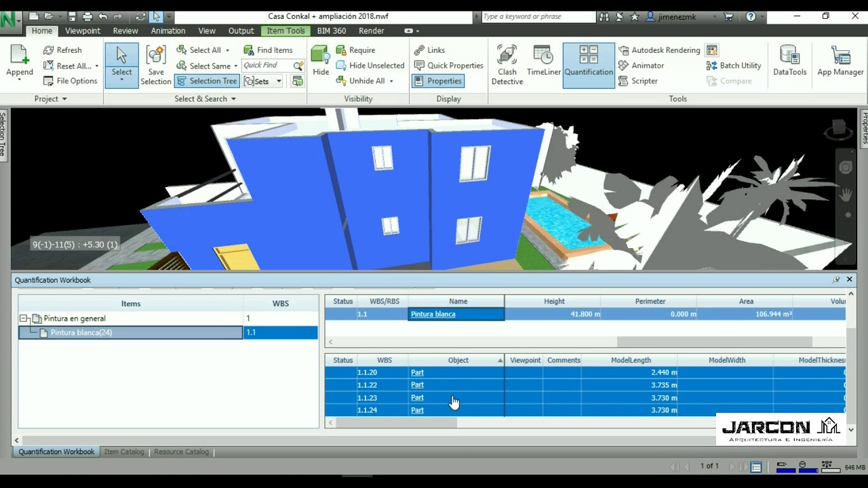
Task: Open Batch Utility
Action: (734, 66)
